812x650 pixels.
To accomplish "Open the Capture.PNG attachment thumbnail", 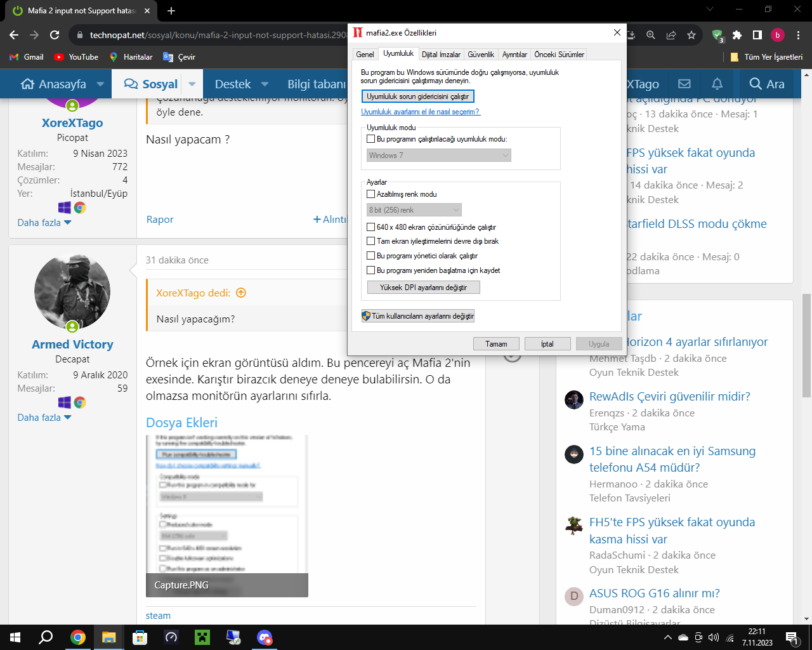I will (x=227, y=516).
